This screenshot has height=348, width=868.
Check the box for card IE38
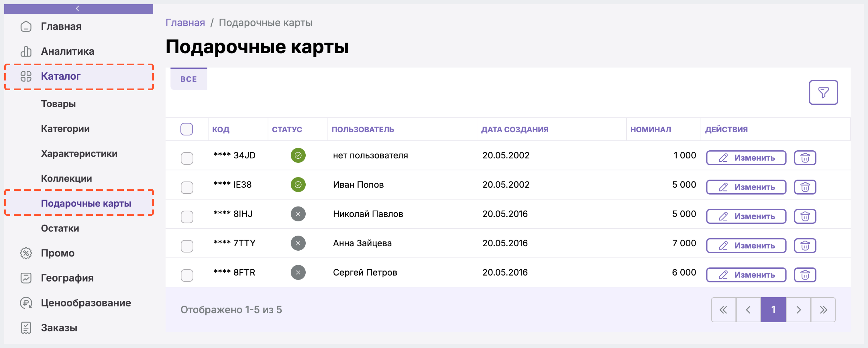point(187,188)
